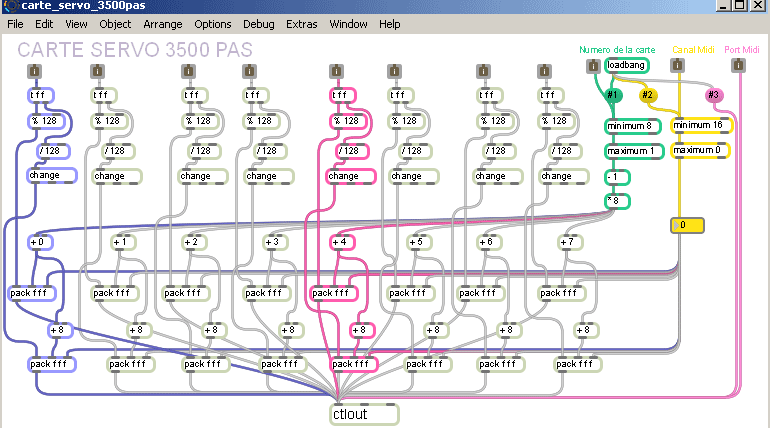Open the File menu
This screenshot has height=428, width=770.
click(x=16, y=23)
